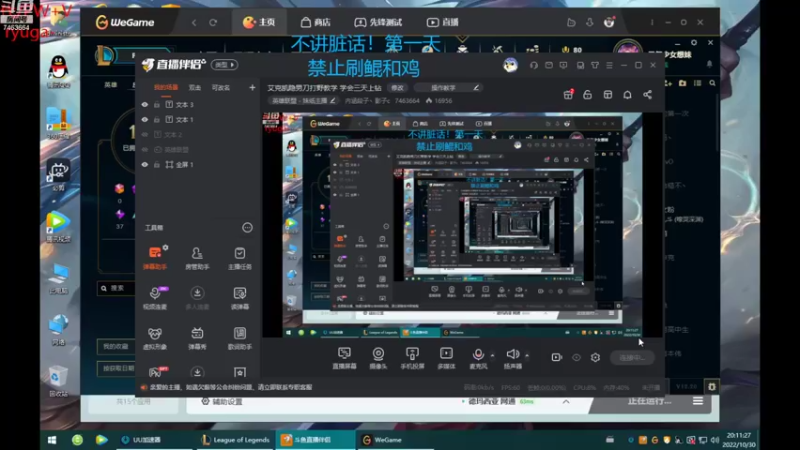This screenshot has width=800, height=450.
Task: Open the 主播任务 tool
Action: (x=239, y=258)
